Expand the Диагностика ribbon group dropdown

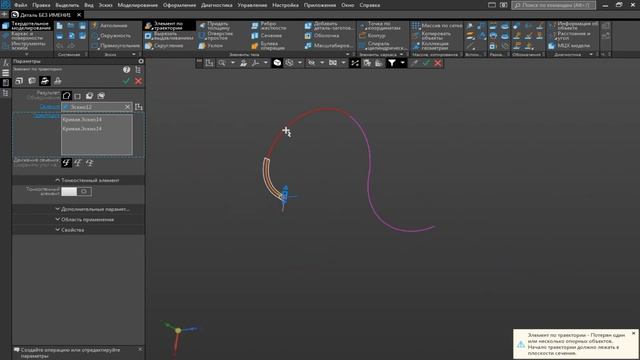[591, 54]
